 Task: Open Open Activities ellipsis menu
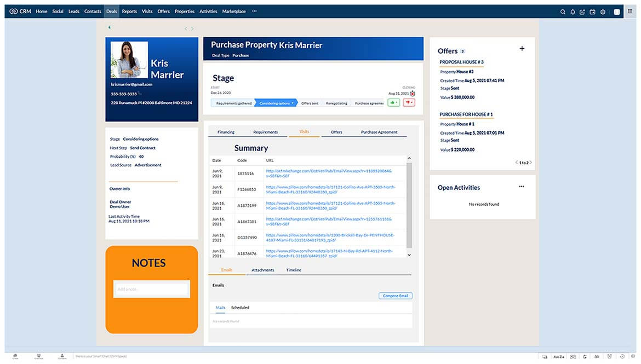[x=521, y=186]
